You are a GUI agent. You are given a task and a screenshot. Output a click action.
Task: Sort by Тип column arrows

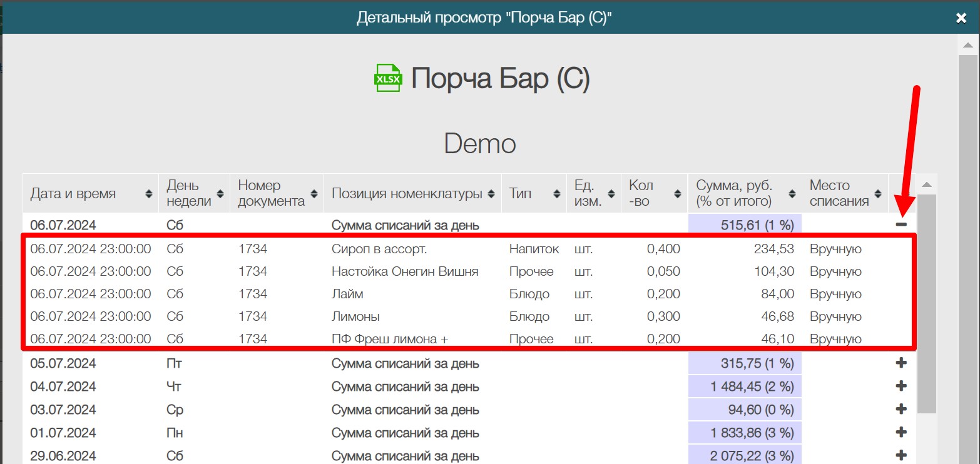pyautogui.click(x=556, y=194)
